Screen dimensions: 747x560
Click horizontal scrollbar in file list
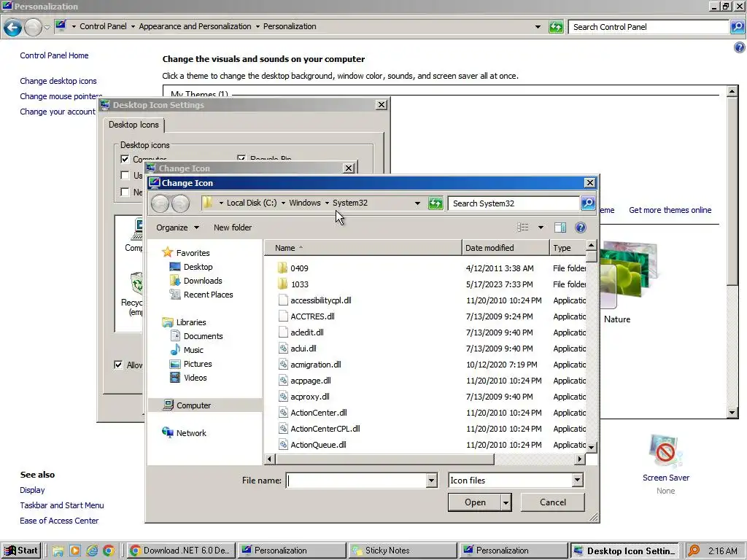tap(384, 459)
